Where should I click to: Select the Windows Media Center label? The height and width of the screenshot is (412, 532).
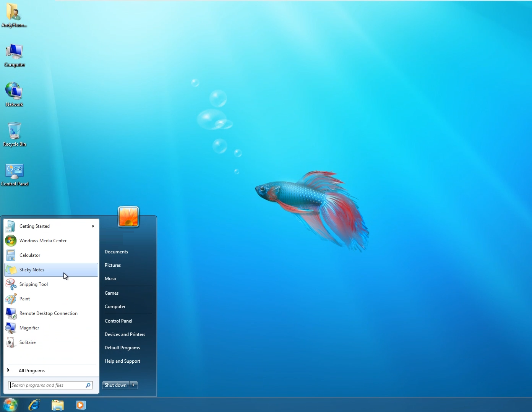[x=43, y=241]
